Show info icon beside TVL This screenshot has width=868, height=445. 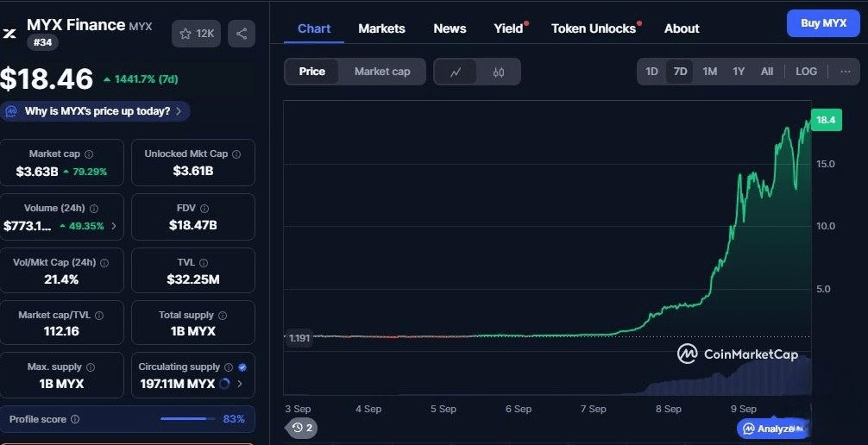click(x=203, y=263)
